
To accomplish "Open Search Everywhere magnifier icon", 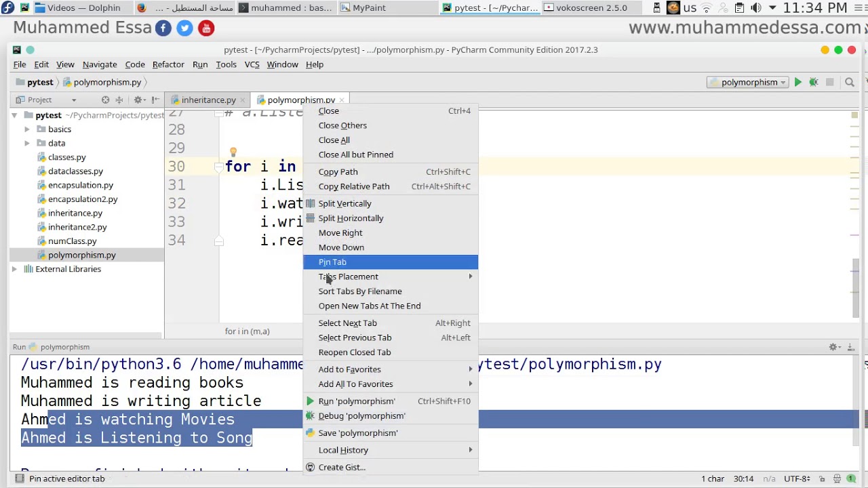I will 850,82.
